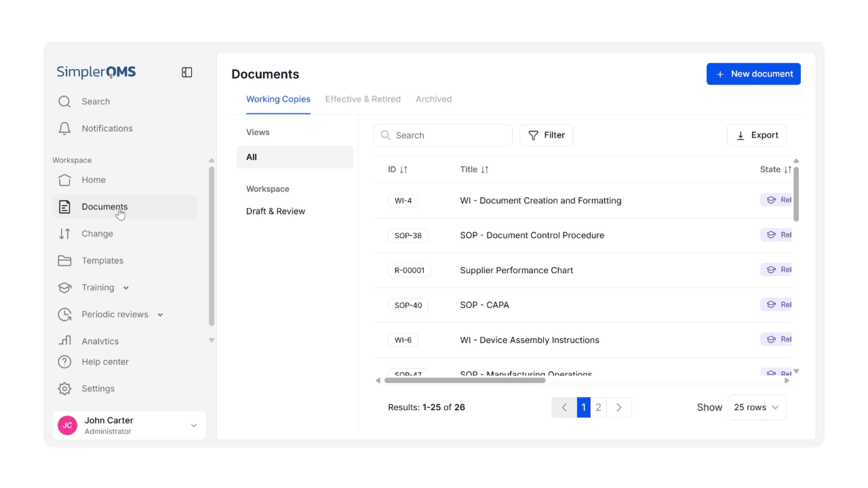Click the table scroll right arrow

787,380
